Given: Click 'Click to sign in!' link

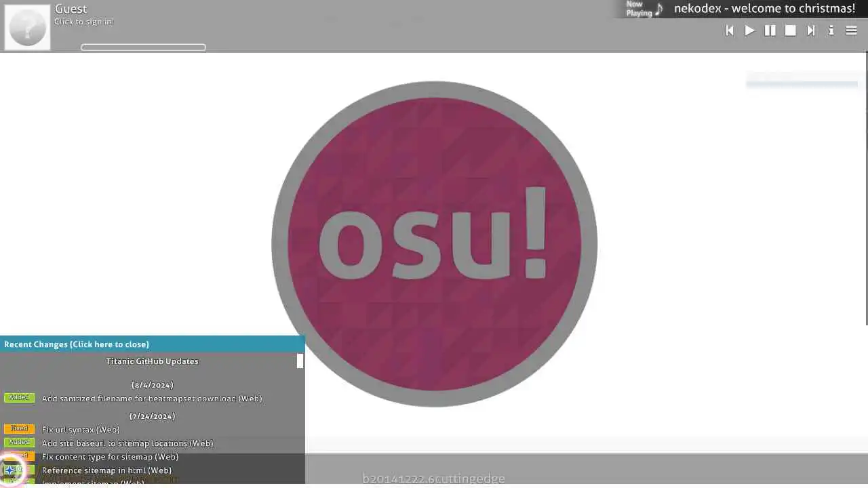Looking at the screenshot, I should click(84, 22).
